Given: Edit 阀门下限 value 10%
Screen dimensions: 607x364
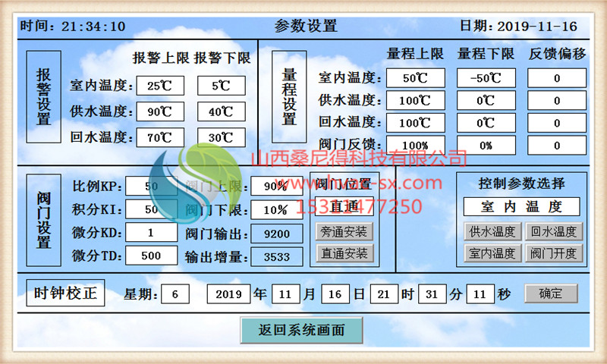Looking at the screenshot, I should click(276, 210).
